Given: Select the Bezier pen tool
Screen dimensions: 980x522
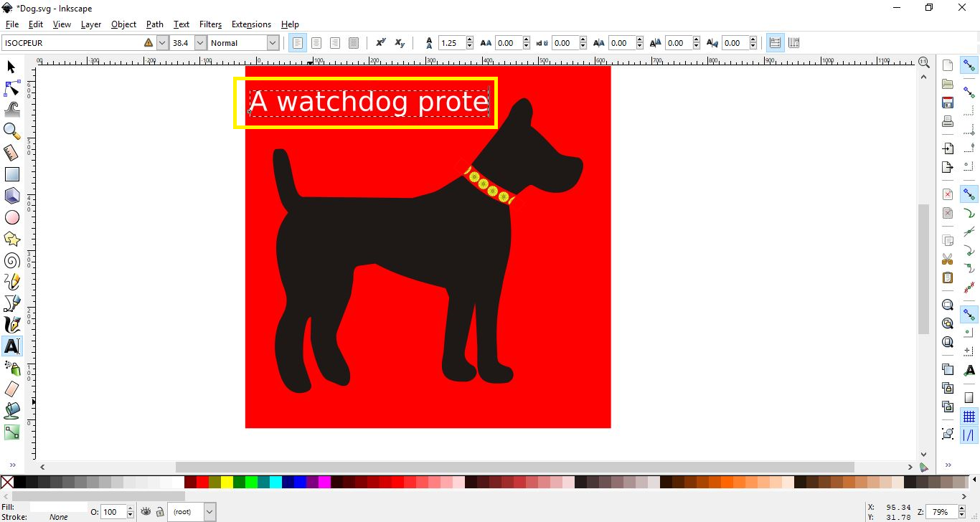Looking at the screenshot, I should point(11,303).
